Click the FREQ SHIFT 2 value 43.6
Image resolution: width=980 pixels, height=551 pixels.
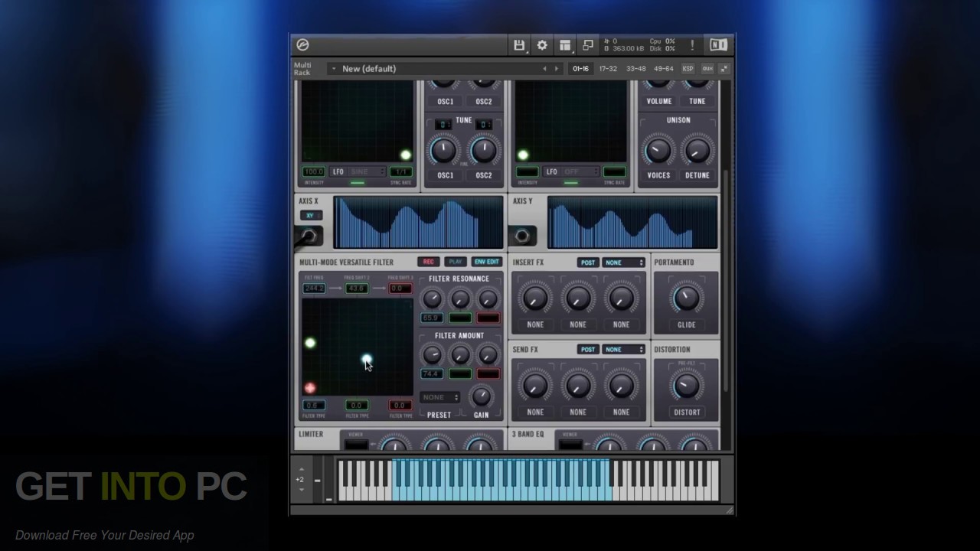tap(357, 289)
